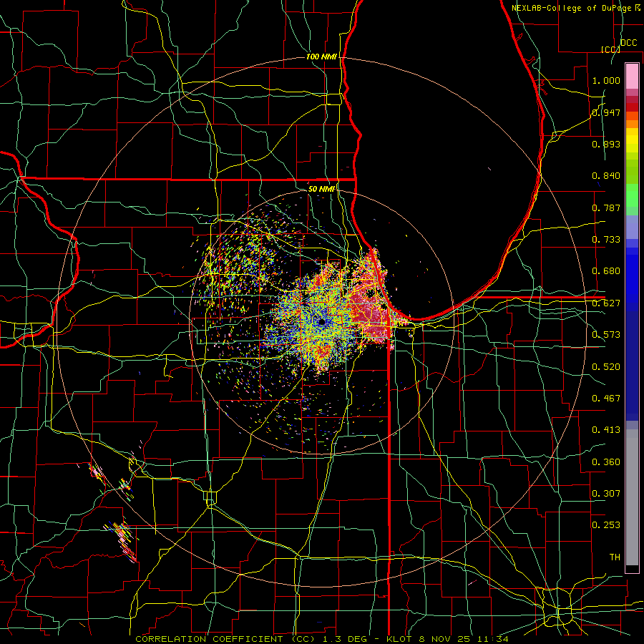Click the black radar site dot at echo center
Screen dimensions: 644x644
tap(321, 322)
